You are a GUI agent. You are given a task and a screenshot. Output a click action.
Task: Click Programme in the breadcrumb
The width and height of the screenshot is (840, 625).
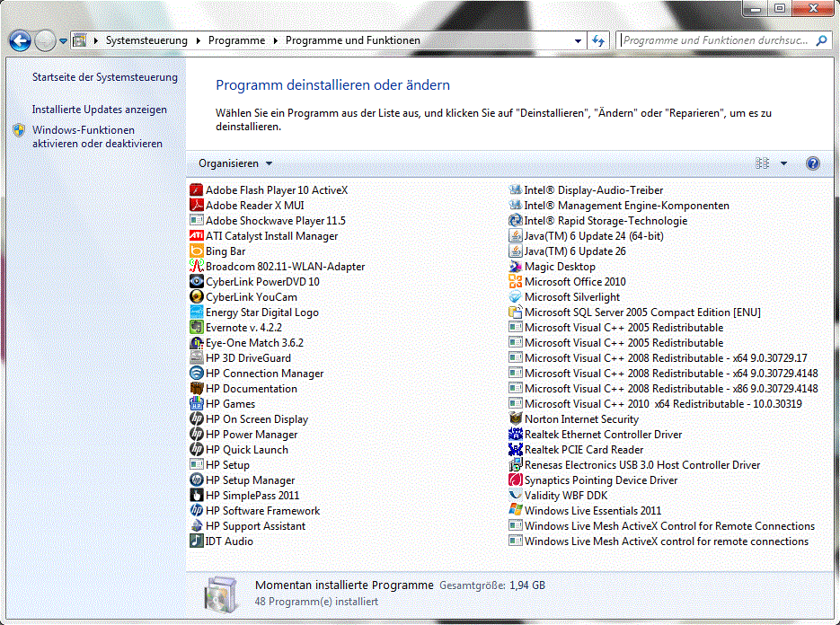(x=236, y=40)
